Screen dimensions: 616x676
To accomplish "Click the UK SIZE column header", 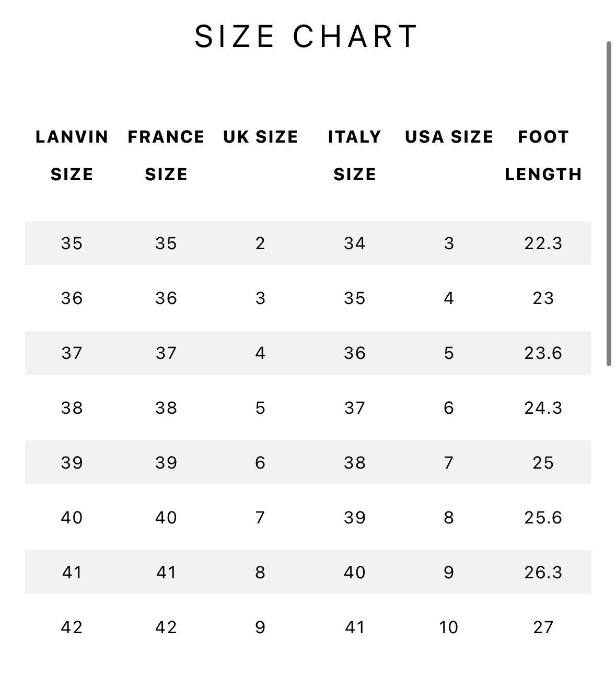I will [x=260, y=137].
